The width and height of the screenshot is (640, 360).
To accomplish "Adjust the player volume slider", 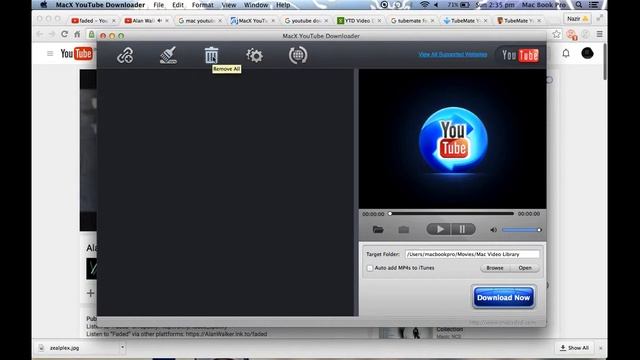I will pos(522,230).
